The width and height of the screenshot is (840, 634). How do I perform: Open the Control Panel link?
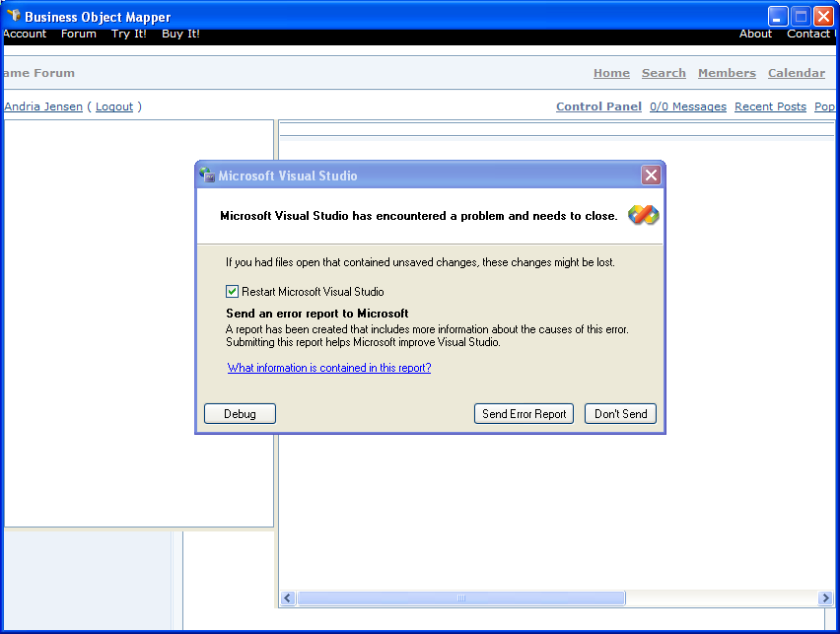pyautogui.click(x=598, y=106)
